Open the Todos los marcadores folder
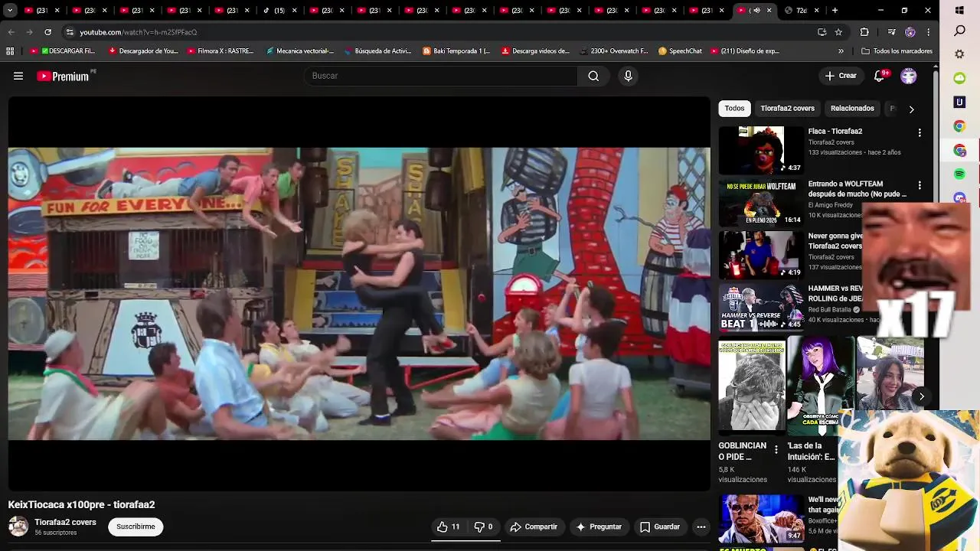This screenshot has height=551, width=980. click(x=897, y=51)
